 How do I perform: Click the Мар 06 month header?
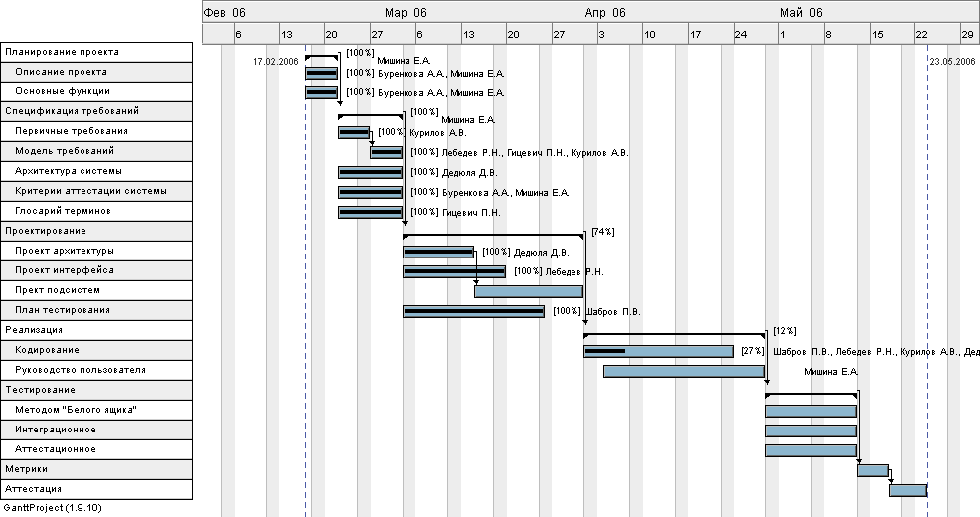point(406,13)
